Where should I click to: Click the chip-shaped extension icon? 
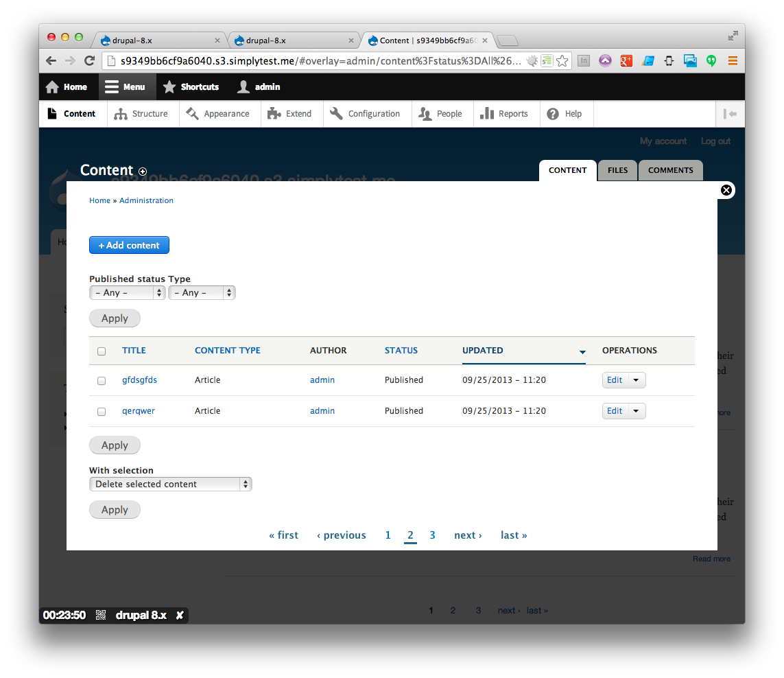(669, 61)
